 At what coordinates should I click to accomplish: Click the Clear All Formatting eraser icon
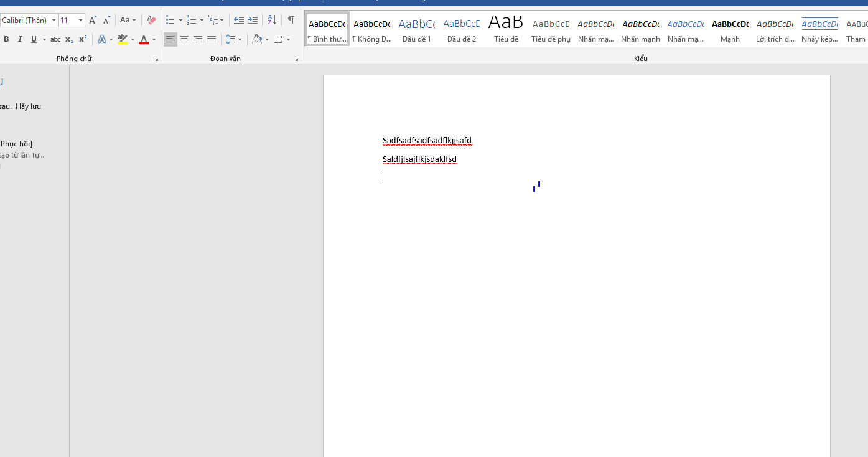(151, 20)
